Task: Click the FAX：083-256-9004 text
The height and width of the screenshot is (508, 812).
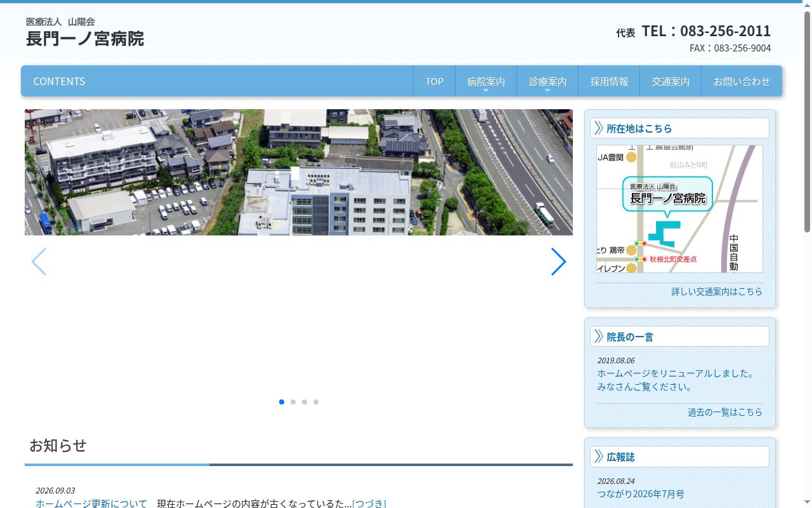Action: [x=730, y=48]
